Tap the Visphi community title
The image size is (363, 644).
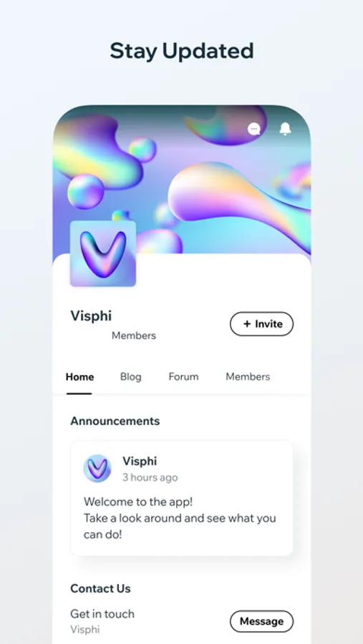coord(91,316)
